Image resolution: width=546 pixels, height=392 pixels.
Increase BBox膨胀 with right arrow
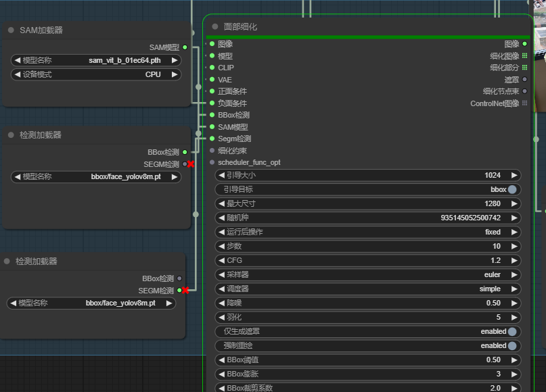click(514, 374)
